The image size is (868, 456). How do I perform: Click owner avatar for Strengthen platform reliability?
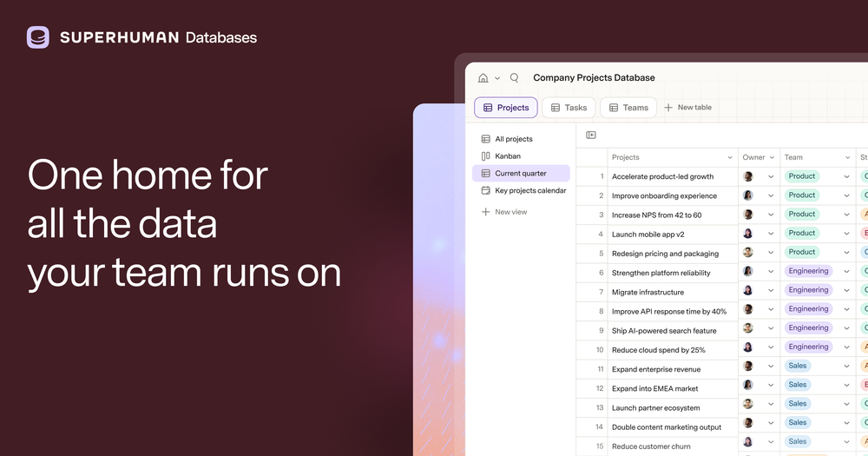click(x=748, y=271)
